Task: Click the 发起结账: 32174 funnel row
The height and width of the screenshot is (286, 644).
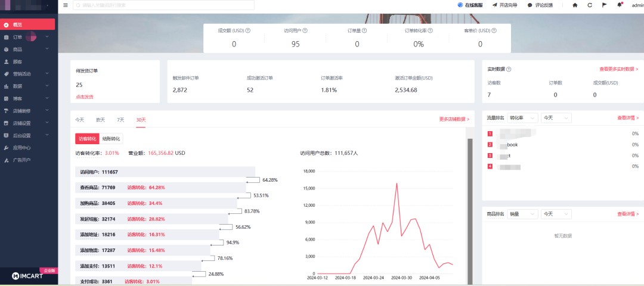Action: coord(151,219)
